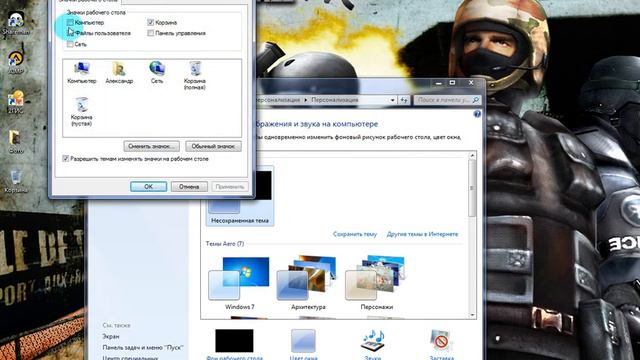The height and width of the screenshot is (360, 640).
Task: Click the refresh button beside address bar
Action: click(404, 100)
